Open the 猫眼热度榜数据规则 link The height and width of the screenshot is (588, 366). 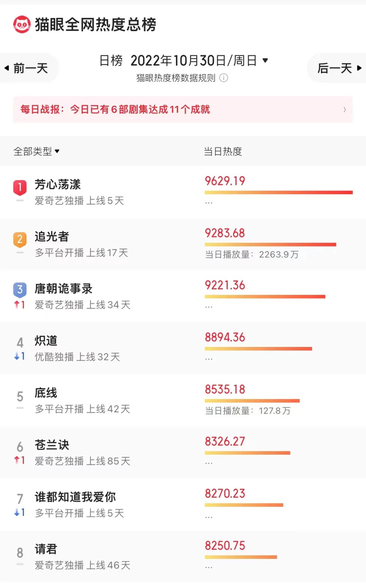[176, 78]
